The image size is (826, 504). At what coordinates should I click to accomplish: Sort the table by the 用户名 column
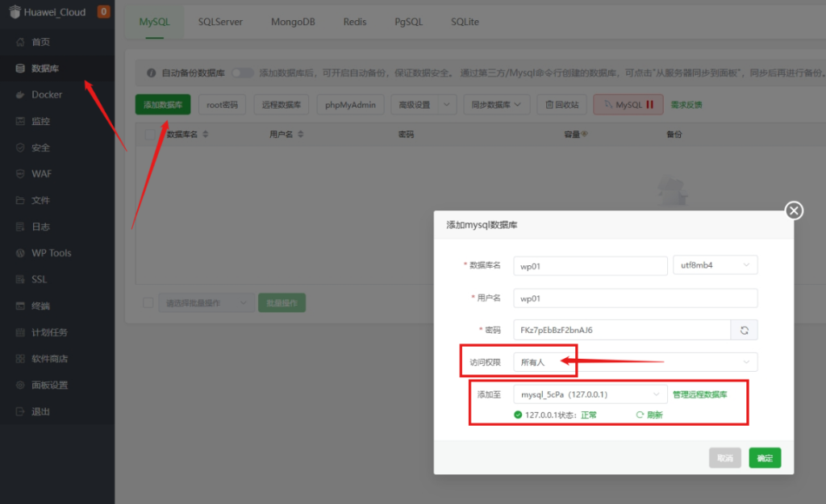tap(300, 135)
